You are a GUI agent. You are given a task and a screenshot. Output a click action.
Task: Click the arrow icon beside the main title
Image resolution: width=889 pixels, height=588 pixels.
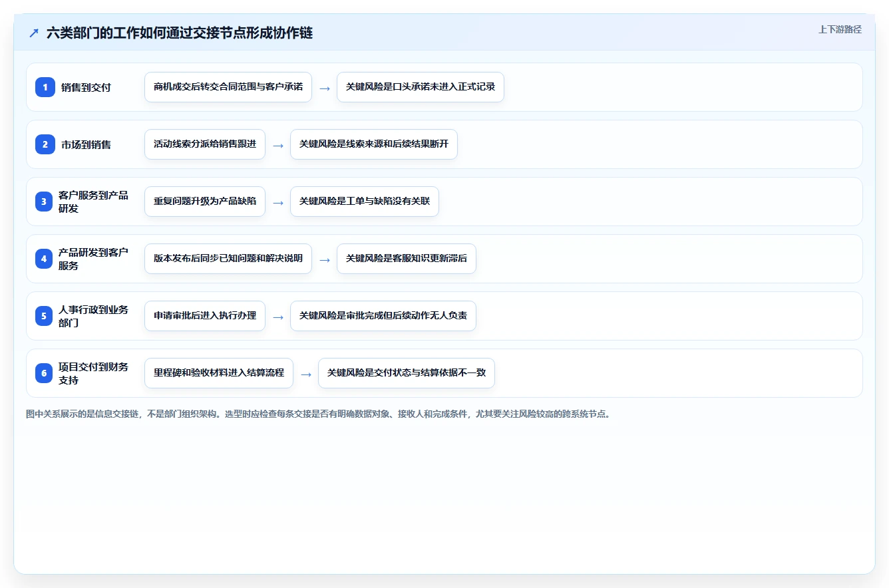pos(34,33)
